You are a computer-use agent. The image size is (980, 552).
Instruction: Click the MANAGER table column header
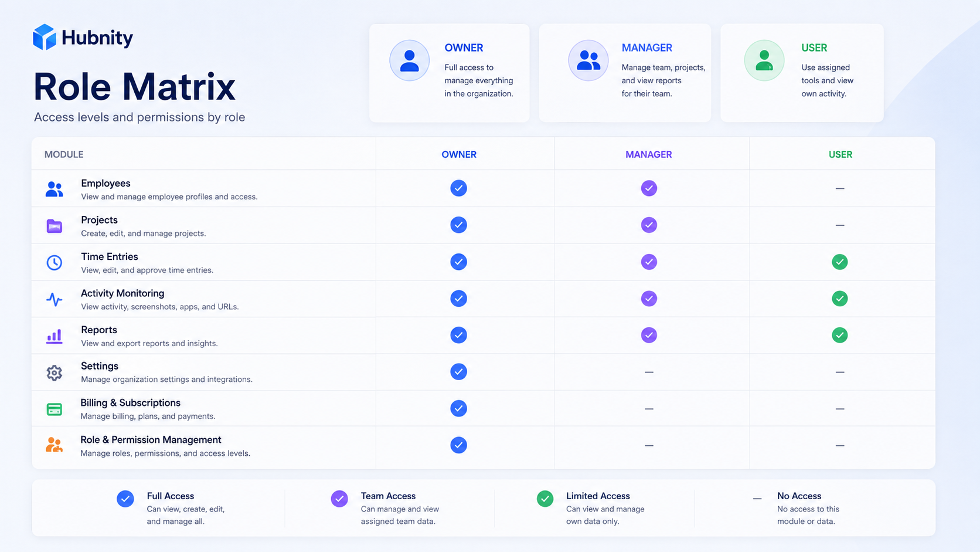pos(649,154)
